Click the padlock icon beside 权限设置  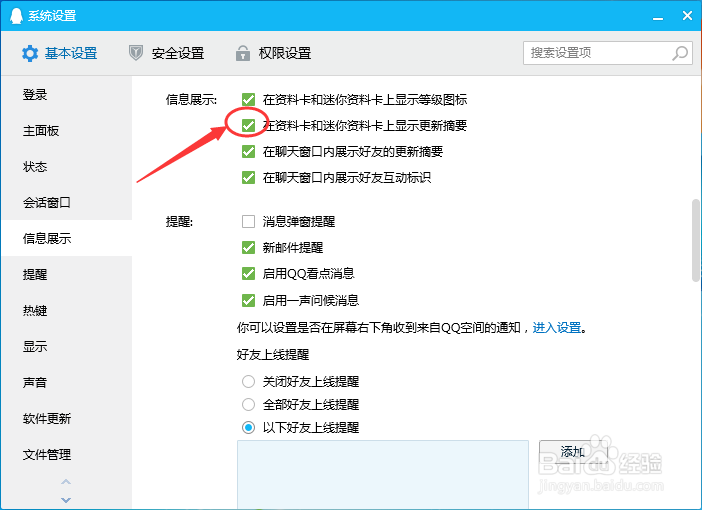pos(243,53)
